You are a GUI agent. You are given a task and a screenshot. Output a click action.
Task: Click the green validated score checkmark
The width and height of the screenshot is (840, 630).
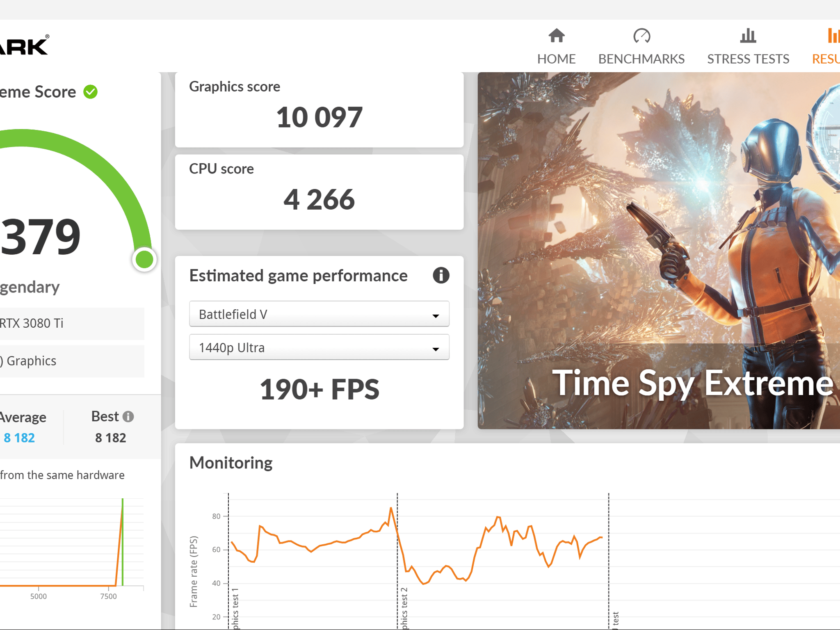91,92
